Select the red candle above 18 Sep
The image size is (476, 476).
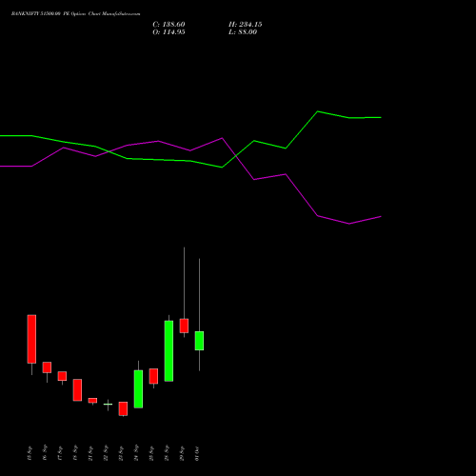click(x=77, y=390)
